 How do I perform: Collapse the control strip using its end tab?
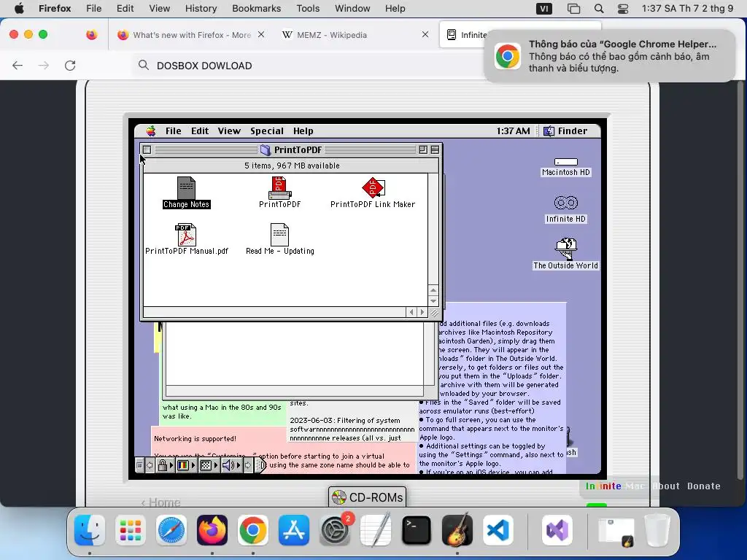[x=260, y=465]
